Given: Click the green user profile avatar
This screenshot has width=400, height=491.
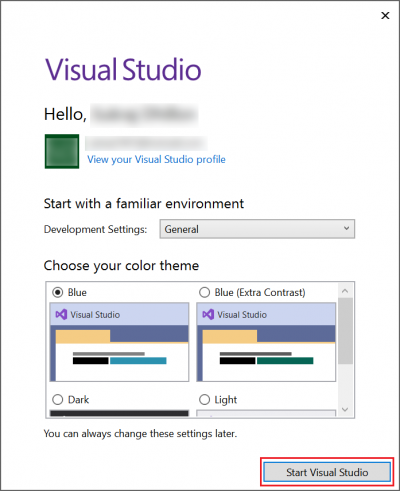Looking at the screenshot, I should coord(62,151).
